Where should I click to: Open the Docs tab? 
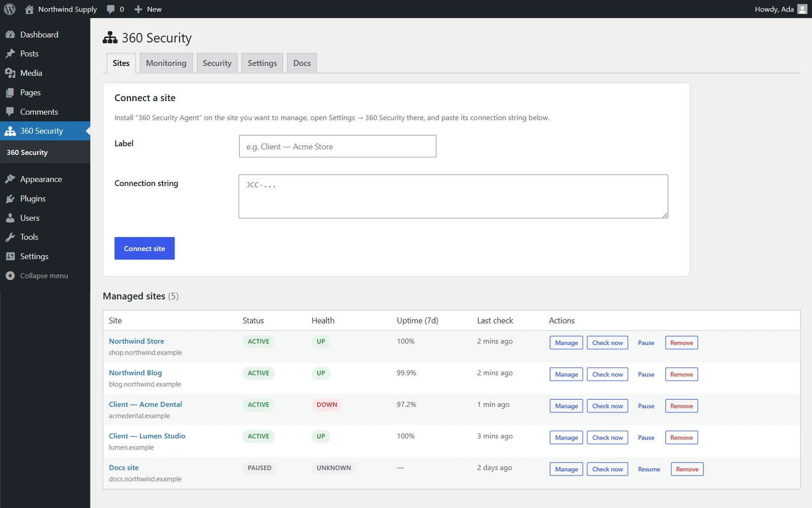click(x=302, y=63)
